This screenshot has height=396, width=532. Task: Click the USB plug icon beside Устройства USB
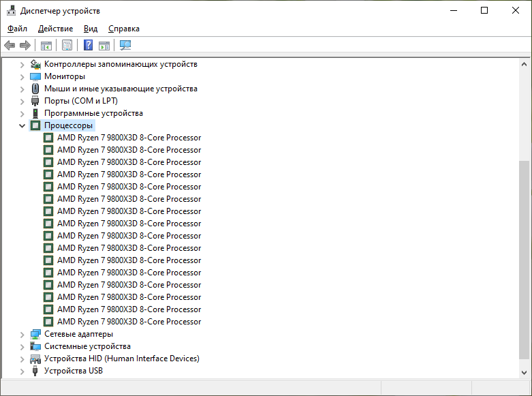(x=35, y=371)
